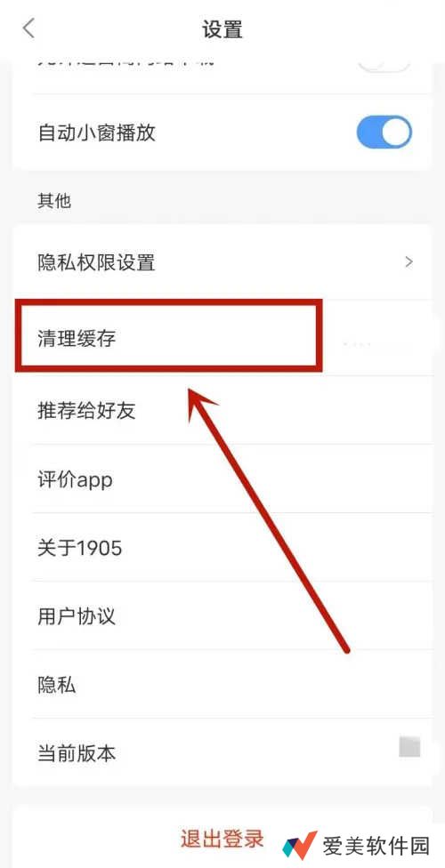Screen dimensions: 445x868
Task: Choose 评价app item
Action: coord(222,478)
